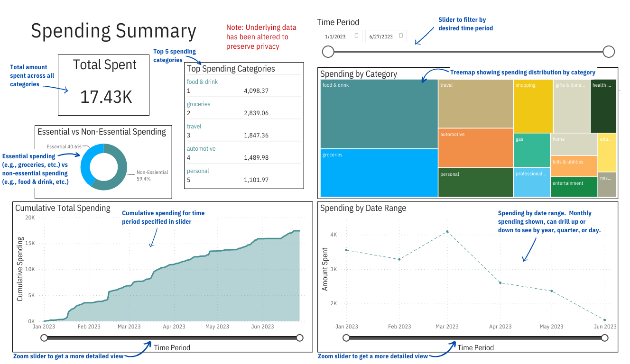Select right zoom handle under Cumulative Total Spending
Screen dimensions: 630x364
click(299, 337)
